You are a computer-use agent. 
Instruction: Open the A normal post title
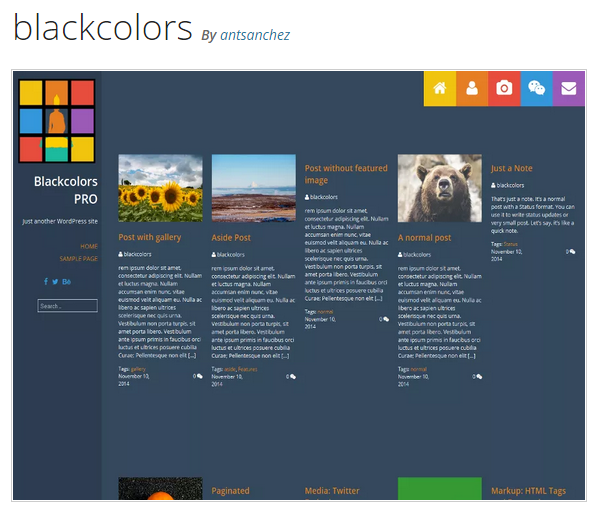(424, 238)
